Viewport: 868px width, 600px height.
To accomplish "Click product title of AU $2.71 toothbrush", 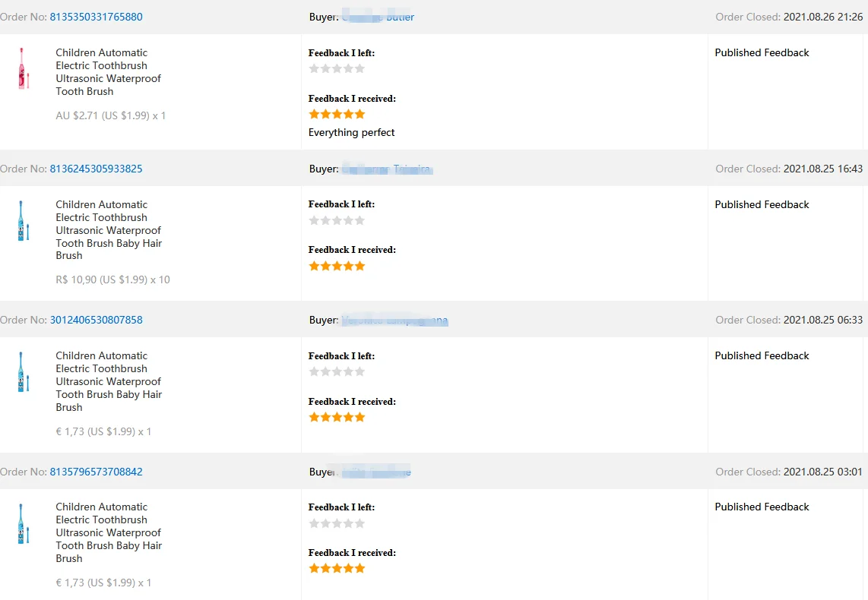I will point(109,72).
